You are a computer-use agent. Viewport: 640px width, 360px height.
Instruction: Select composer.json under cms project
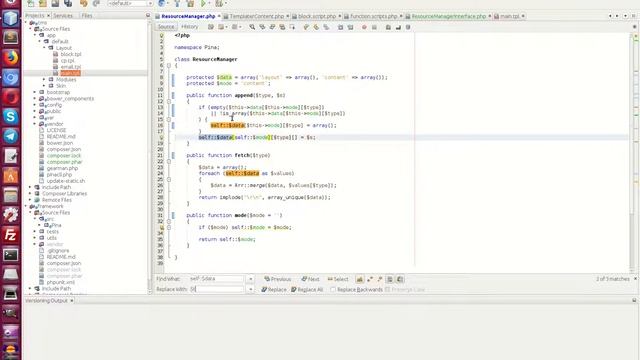coord(64,149)
